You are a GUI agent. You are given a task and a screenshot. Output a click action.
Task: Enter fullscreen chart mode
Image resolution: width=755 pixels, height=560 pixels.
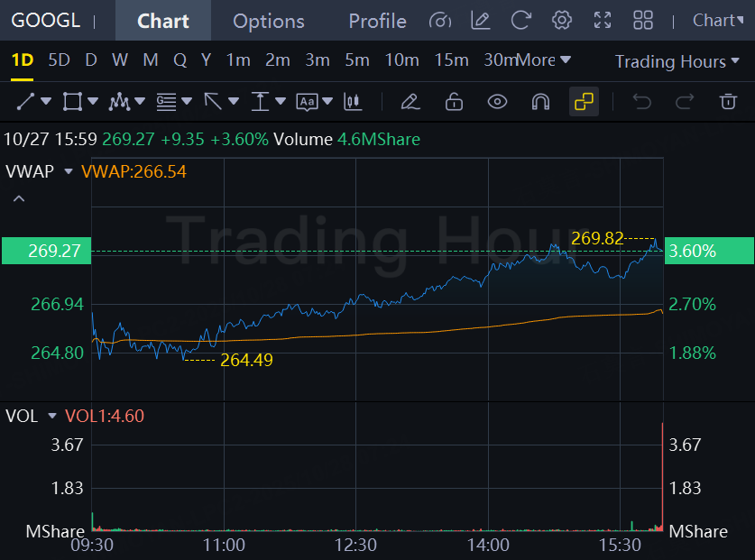(x=603, y=20)
